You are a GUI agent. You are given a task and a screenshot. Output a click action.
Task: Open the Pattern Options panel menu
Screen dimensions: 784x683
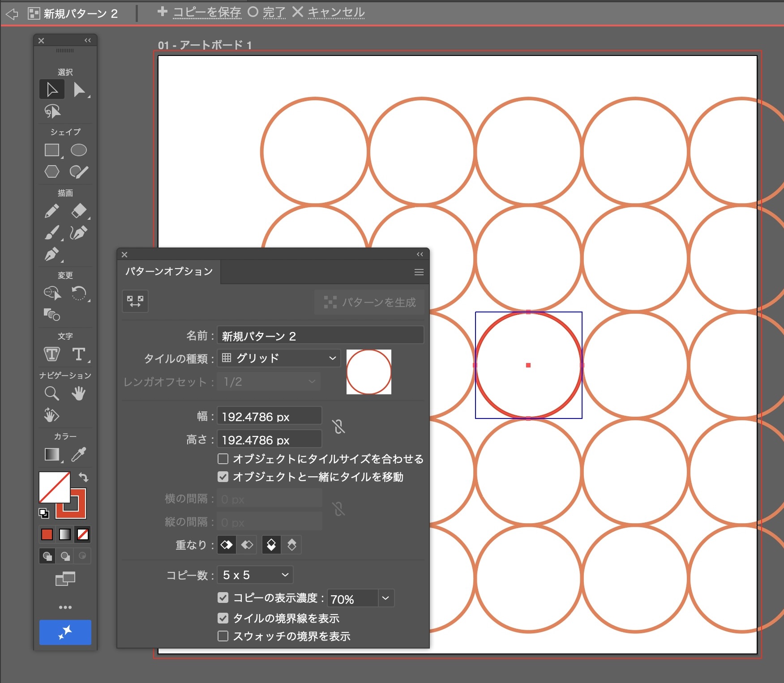[x=419, y=272]
